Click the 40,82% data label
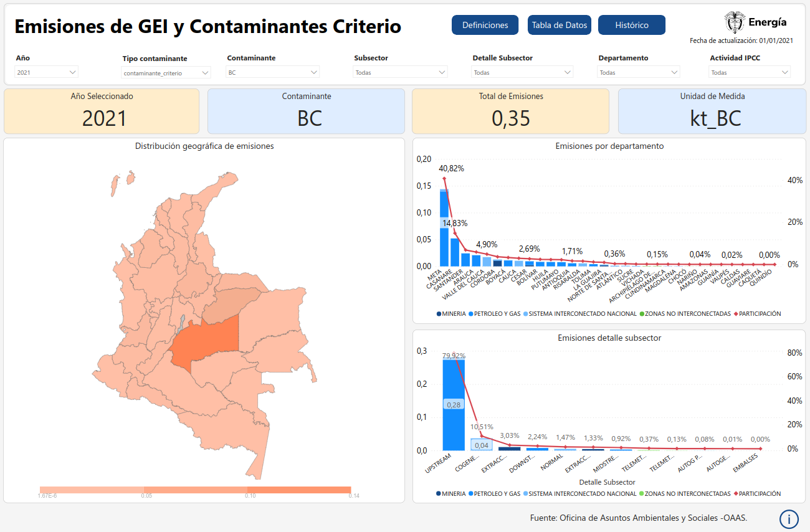The width and height of the screenshot is (810, 532). coord(451,168)
